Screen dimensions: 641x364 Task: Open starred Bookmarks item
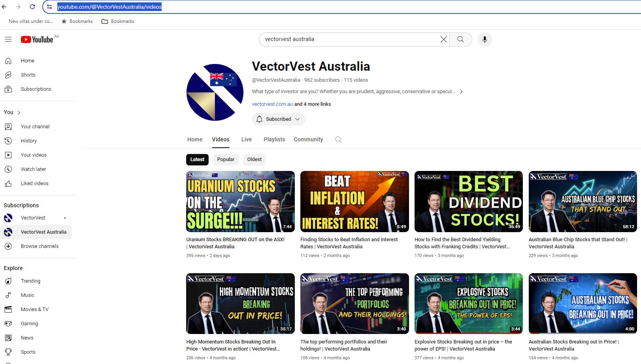[77, 21]
